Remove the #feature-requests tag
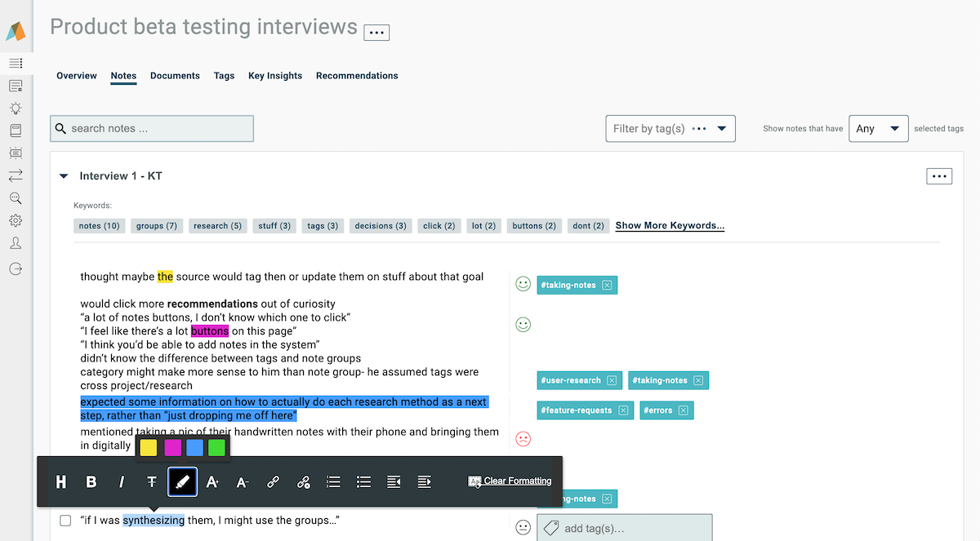This screenshot has width=980, height=541. coord(623,410)
